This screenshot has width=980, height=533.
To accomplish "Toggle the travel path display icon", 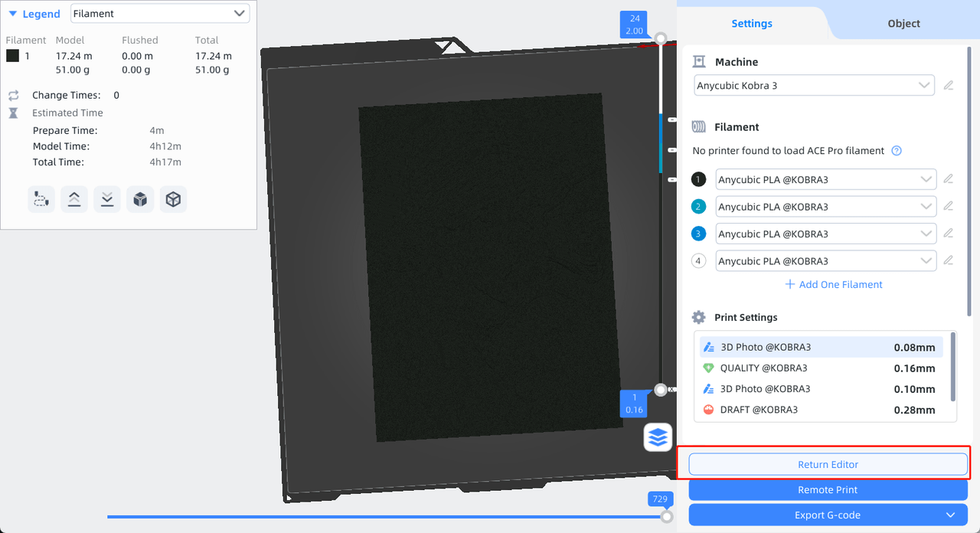I will [x=41, y=198].
